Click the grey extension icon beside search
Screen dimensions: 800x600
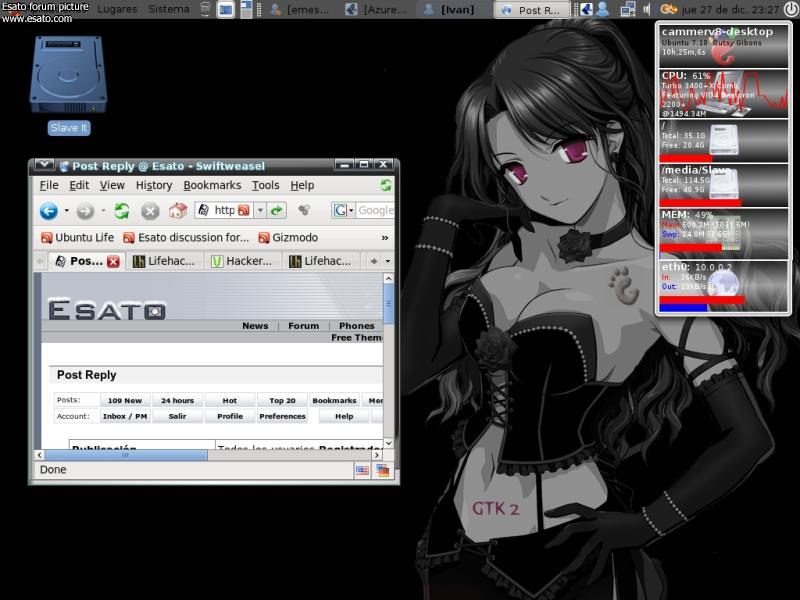click(305, 210)
